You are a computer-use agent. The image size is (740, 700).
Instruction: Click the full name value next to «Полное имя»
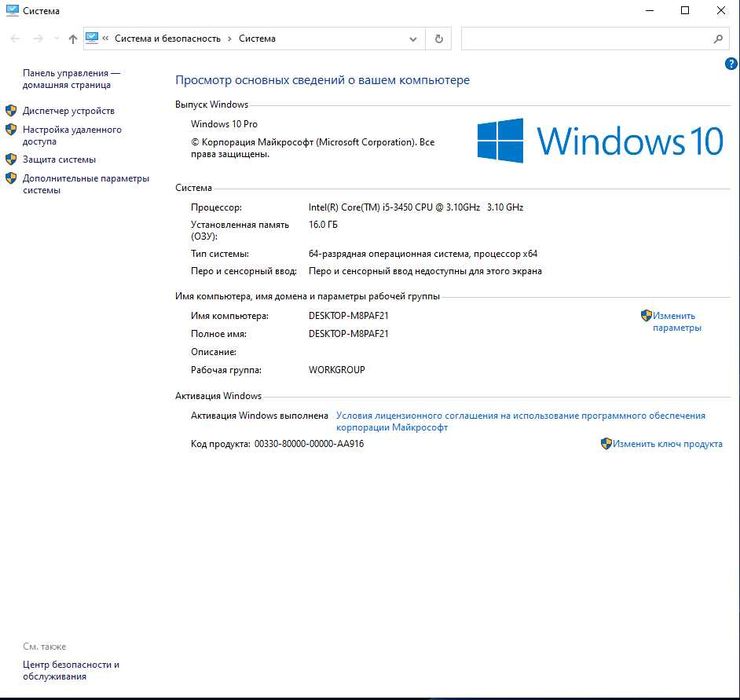348,334
